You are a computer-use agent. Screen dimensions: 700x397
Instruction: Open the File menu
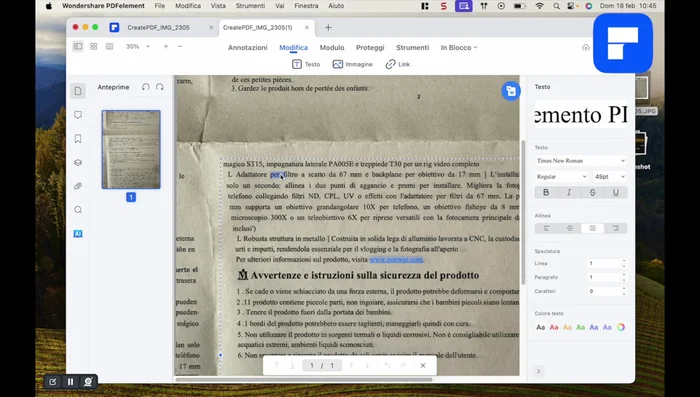point(159,6)
